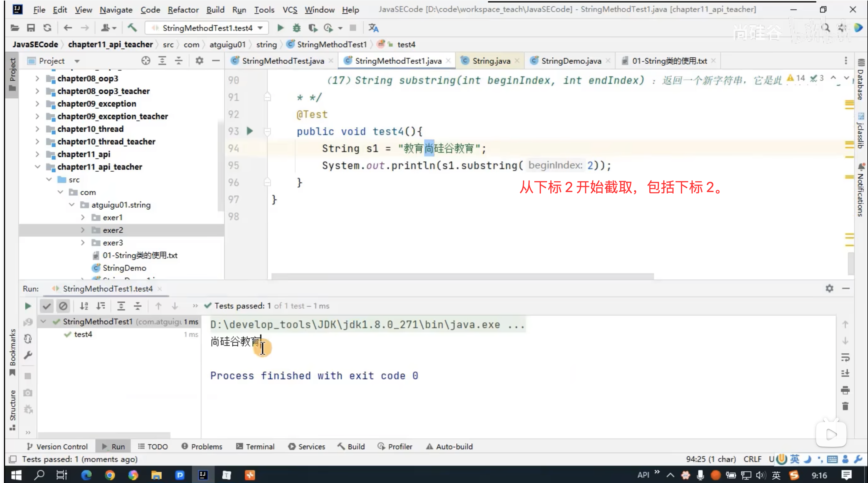This screenshot has height=483, width=868.
Task: Collapse the chapter11_api_teacher module
Action: [x=38, y=167]
